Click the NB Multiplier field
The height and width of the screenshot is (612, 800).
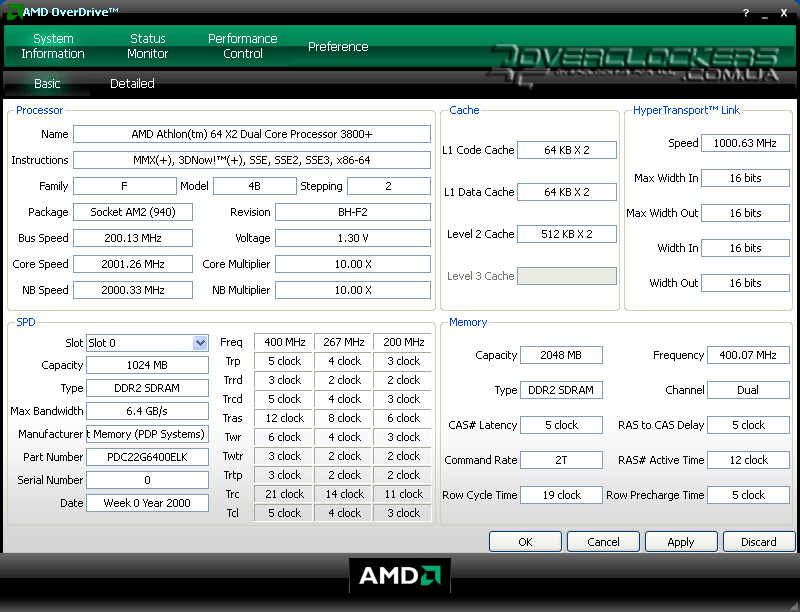353,290
